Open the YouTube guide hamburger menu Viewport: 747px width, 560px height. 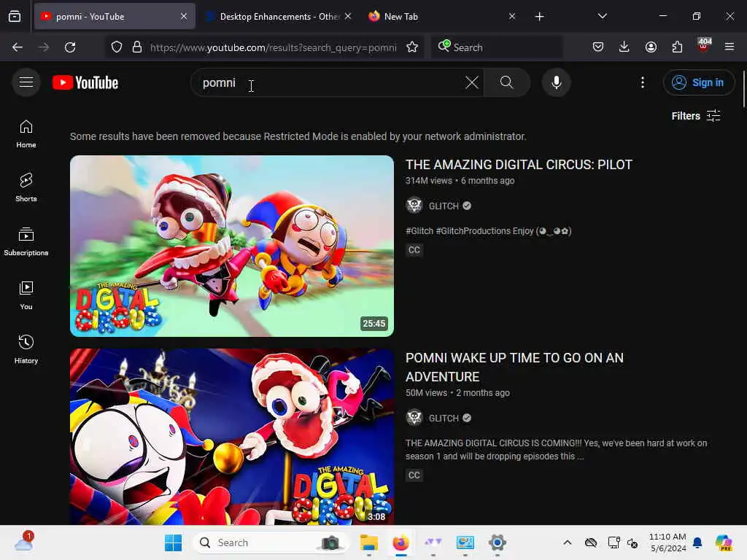click(x=26, y=82)
